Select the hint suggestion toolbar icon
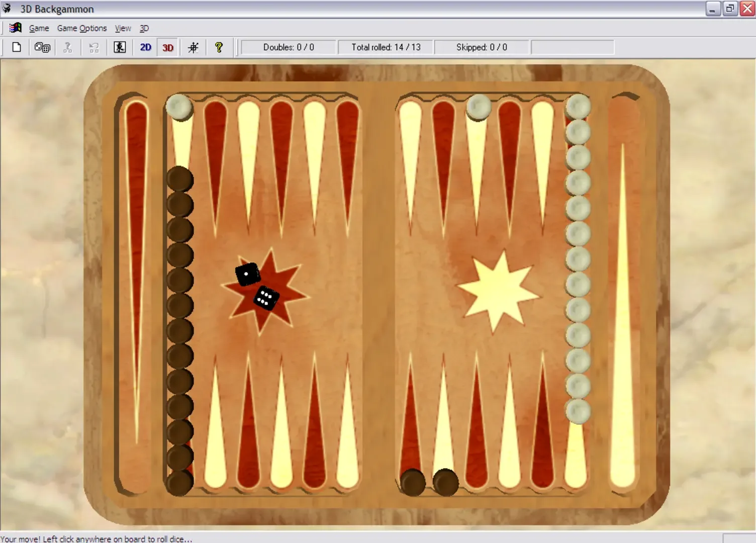The width and height of the screenshot is (756, 543). [68, 47]
